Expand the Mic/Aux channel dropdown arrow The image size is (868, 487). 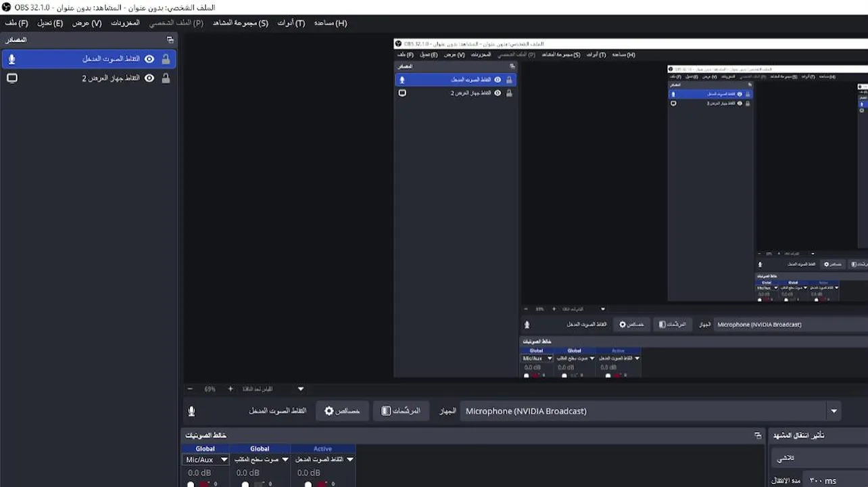coord(224,460)
